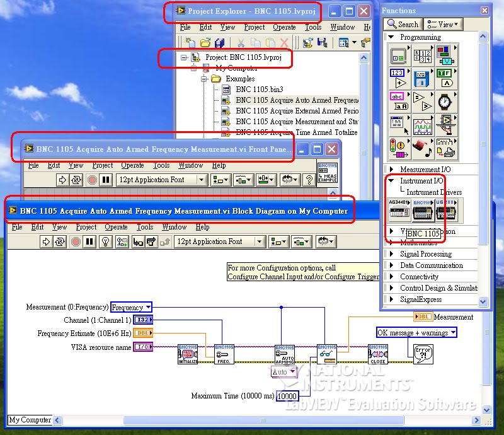Click the BNC1105 MEAS EXAMPLE VI icon
The image size is (504, 435).
[327, 173]
